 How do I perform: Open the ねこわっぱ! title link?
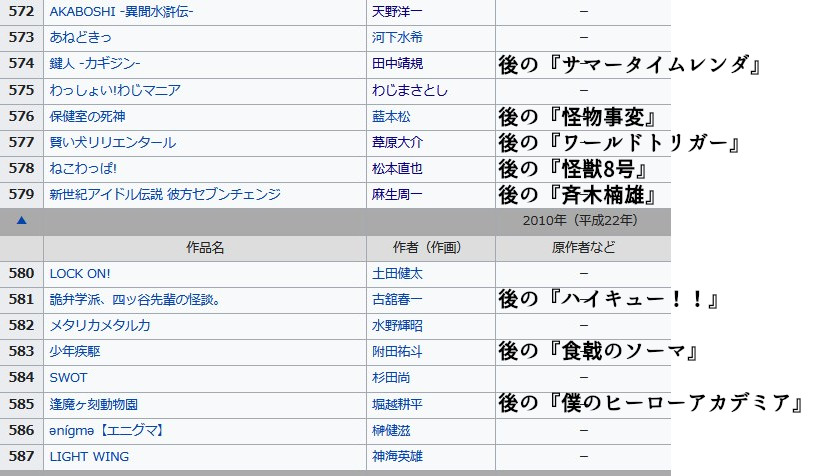[83, 168]
